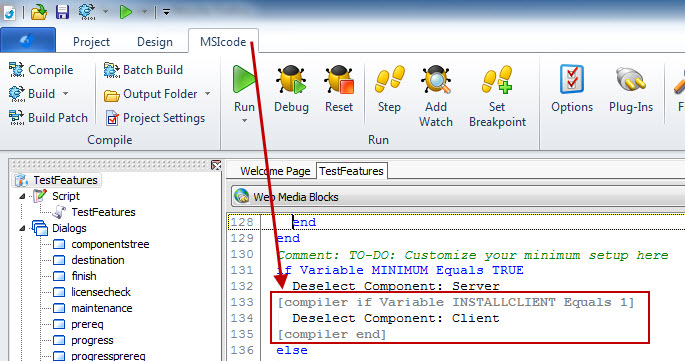Select compiler if INSTALLCLIENT line 133
This screenshot has width=685, height=361.
tap(456, 302)
